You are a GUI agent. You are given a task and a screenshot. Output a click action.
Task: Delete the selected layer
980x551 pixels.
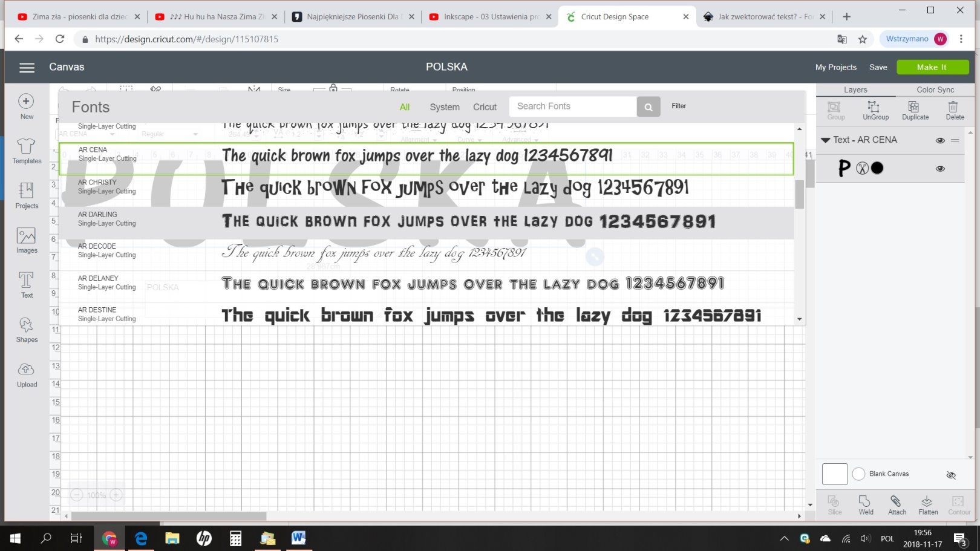(955, 111)
